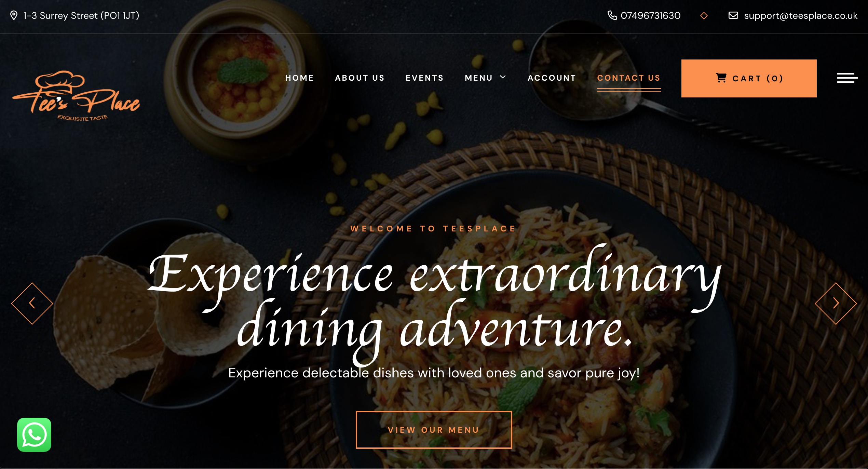The image size is (868, 469).
Task: Expand the Menu dropdown chevron
Action: coord(503,77)
